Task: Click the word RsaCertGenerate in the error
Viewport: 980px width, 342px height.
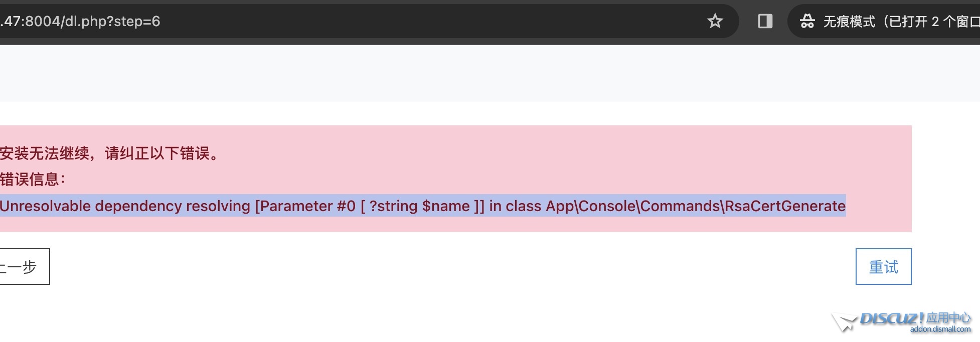Action: tap(785, 206)
